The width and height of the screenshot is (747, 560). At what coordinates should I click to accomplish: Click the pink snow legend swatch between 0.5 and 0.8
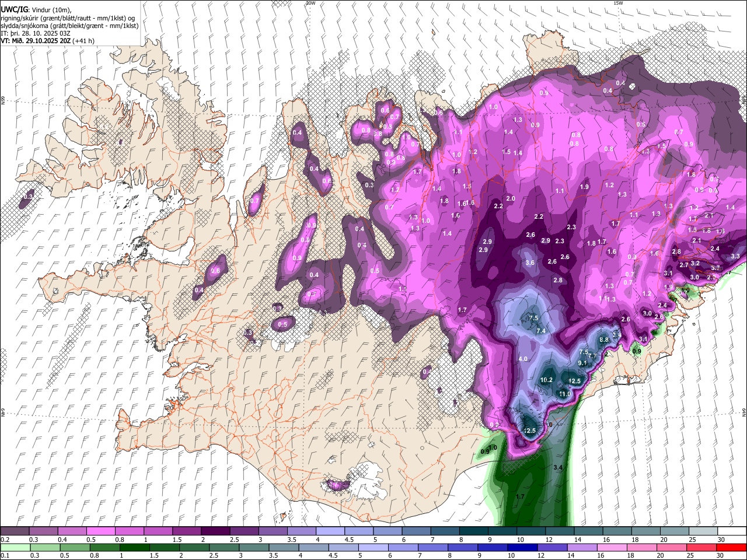tap(100, 531)
